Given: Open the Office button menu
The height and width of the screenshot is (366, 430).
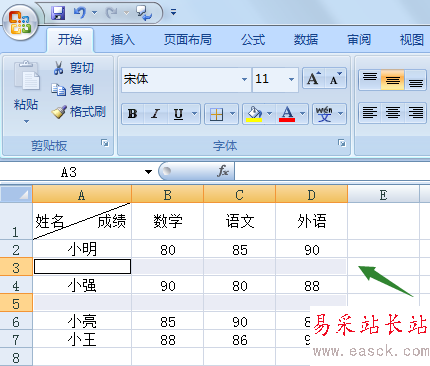Looking at the screenshot, I should (x=20, y=23).
